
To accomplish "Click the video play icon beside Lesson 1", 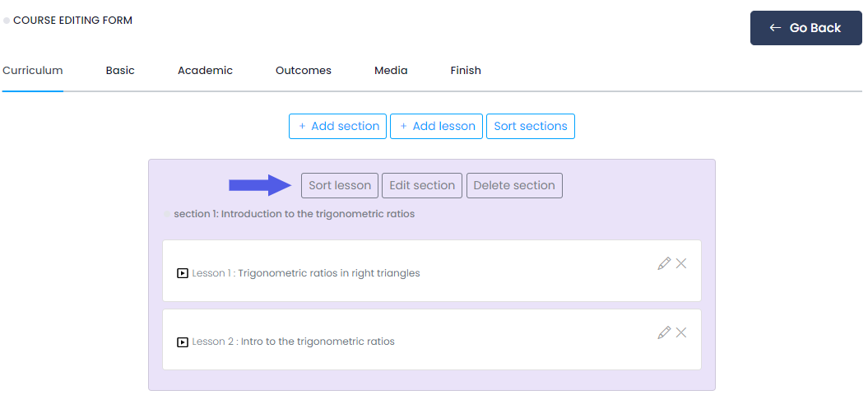I will click(x=183, y=273).
